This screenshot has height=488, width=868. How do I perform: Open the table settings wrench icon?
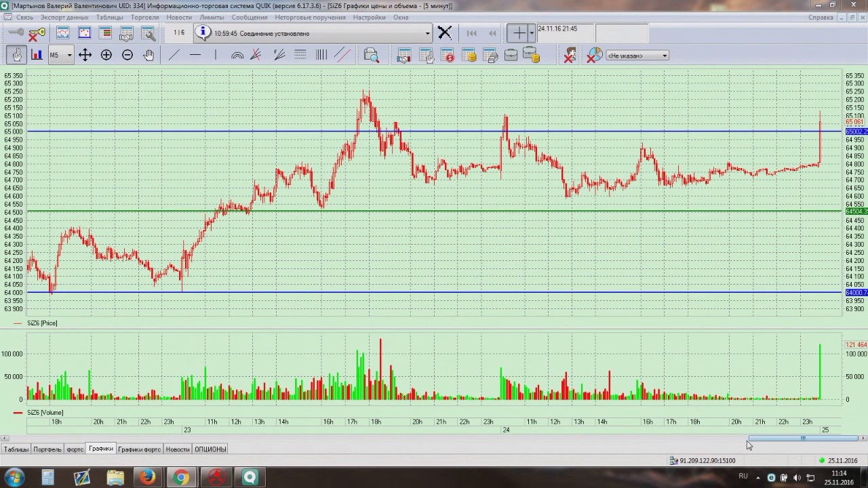click(148, 33)
